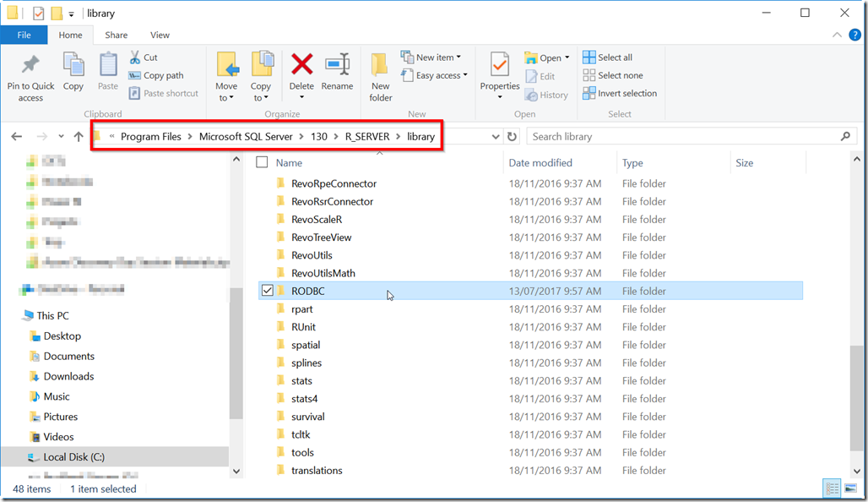Select the RevoScaleR folder

tap(317, 220)
